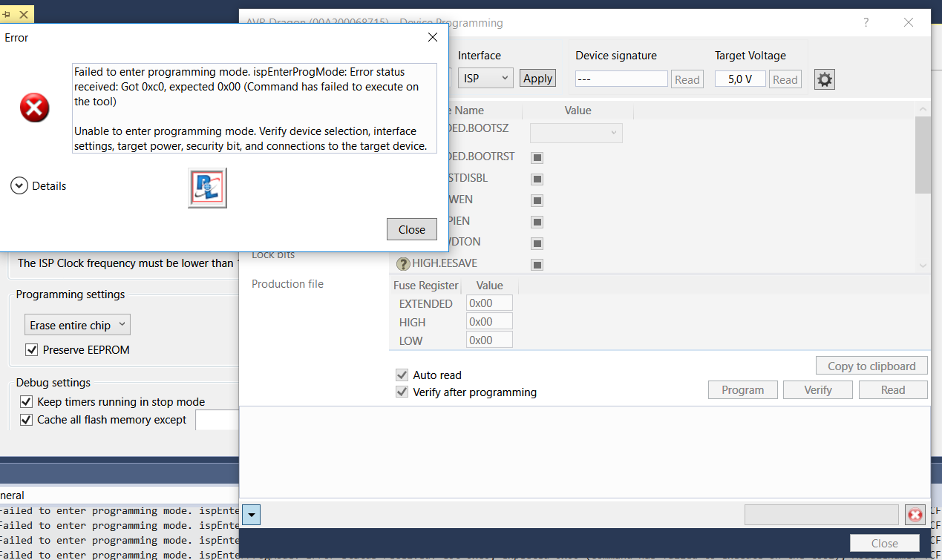Select Production file in the side menu
The height and width of the screenshot is (560, 942).
point(287,284)
